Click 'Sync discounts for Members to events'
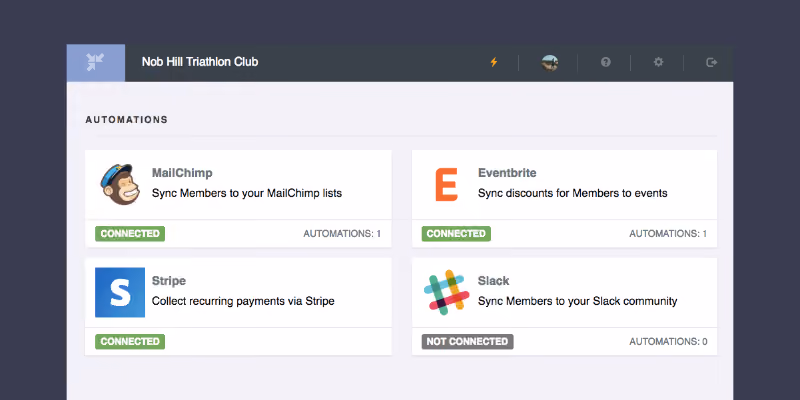 point(572,193)
